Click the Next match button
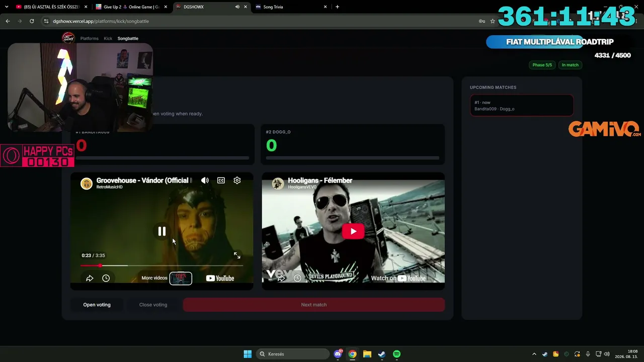 click(x=314, y=305)
